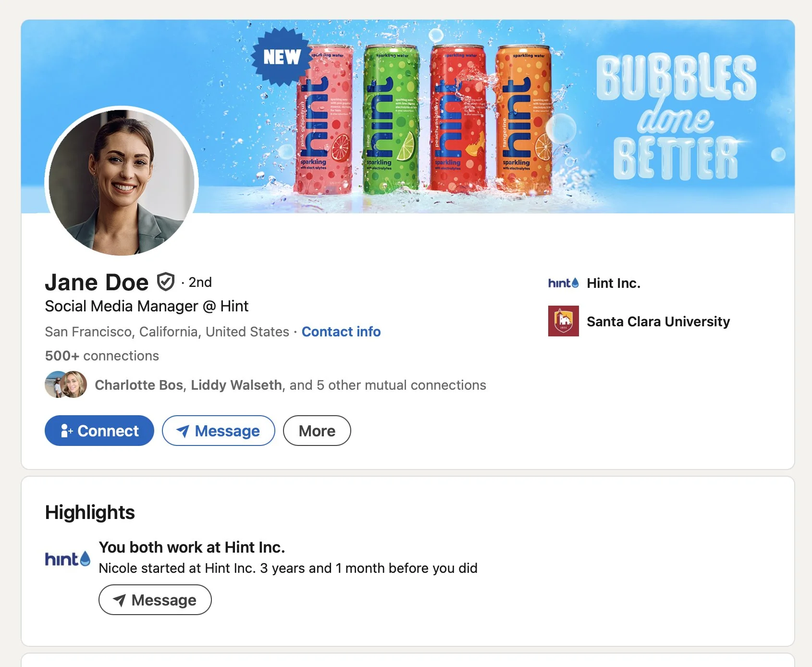Open the Santa Clara University link
Viewport: 812px width, 667px height.
pyautogui.click(x=658, y=321)
